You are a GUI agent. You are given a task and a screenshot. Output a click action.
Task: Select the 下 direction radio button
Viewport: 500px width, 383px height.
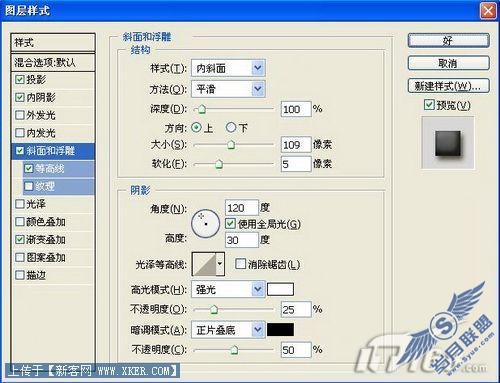pos(231,127)
